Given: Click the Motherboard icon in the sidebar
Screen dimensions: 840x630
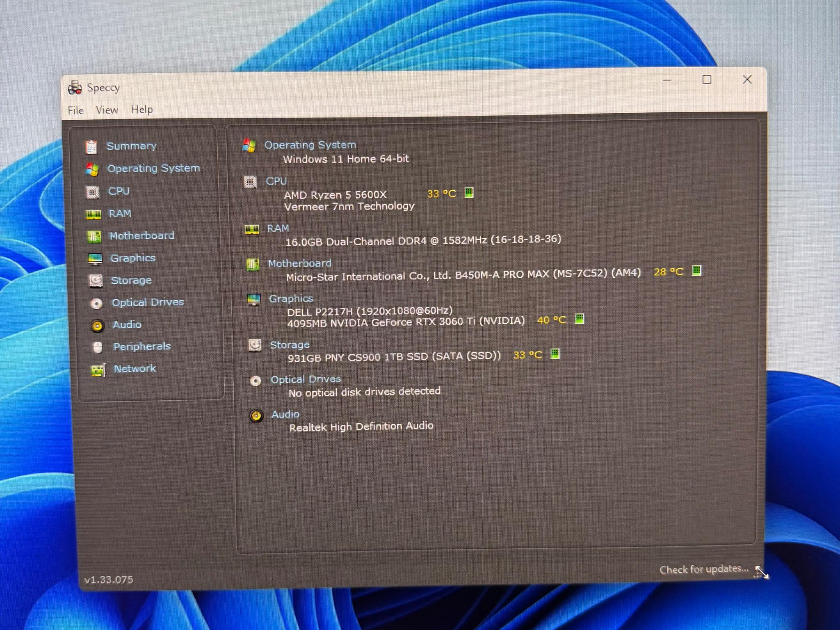Looking at the screenshot, I should click(x=94, y=237).
